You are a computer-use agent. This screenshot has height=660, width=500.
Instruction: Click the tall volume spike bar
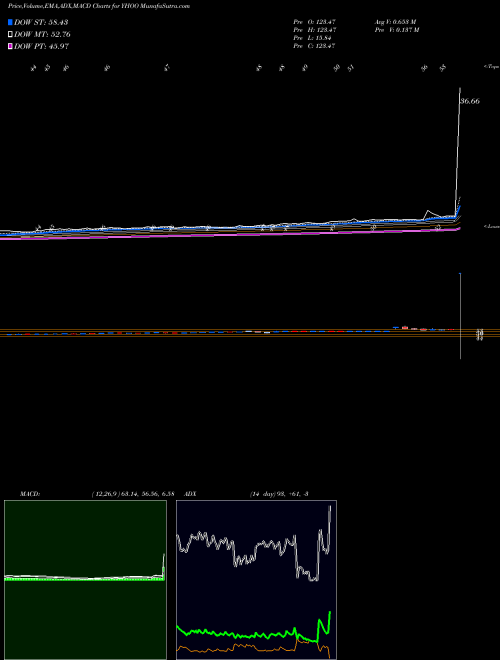click(x=460, y=316)
